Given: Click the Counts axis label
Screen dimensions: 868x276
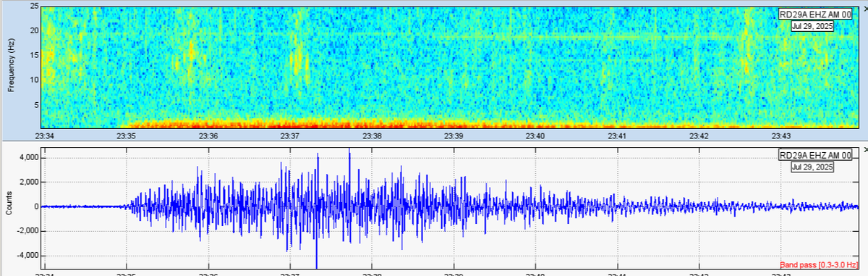Looking at the screenshot, I should click(9, 204).
